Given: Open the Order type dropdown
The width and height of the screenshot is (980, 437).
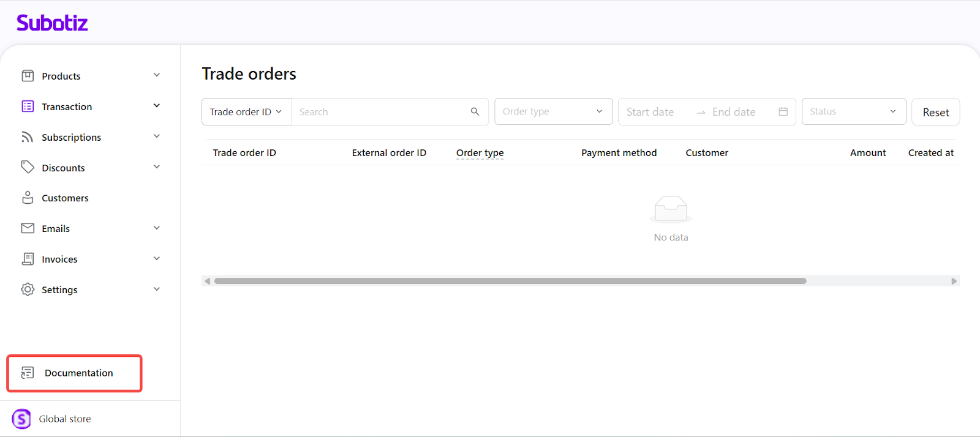Looking at the screenshot, I should 553,111.
